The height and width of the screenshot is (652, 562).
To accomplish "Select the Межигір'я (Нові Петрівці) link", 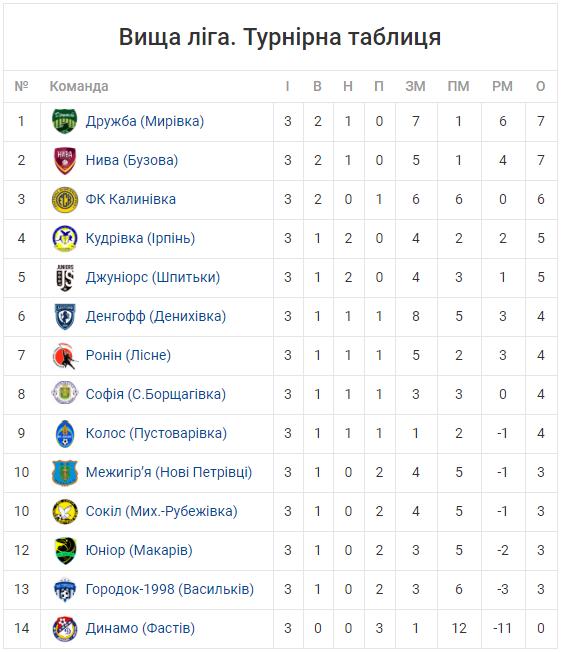I will pos(169,472).
